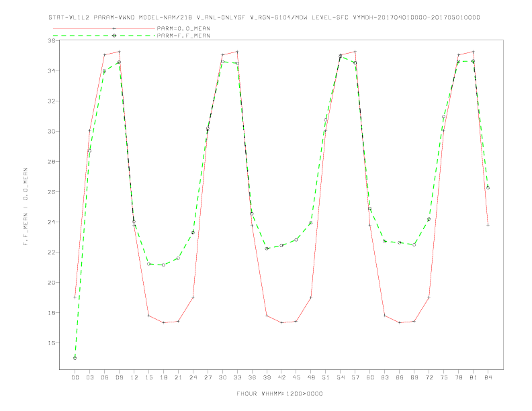The width and height of the screenshot is (532, 411).
Task: Click the y-axis tick label 30
Action: (52, 131)
